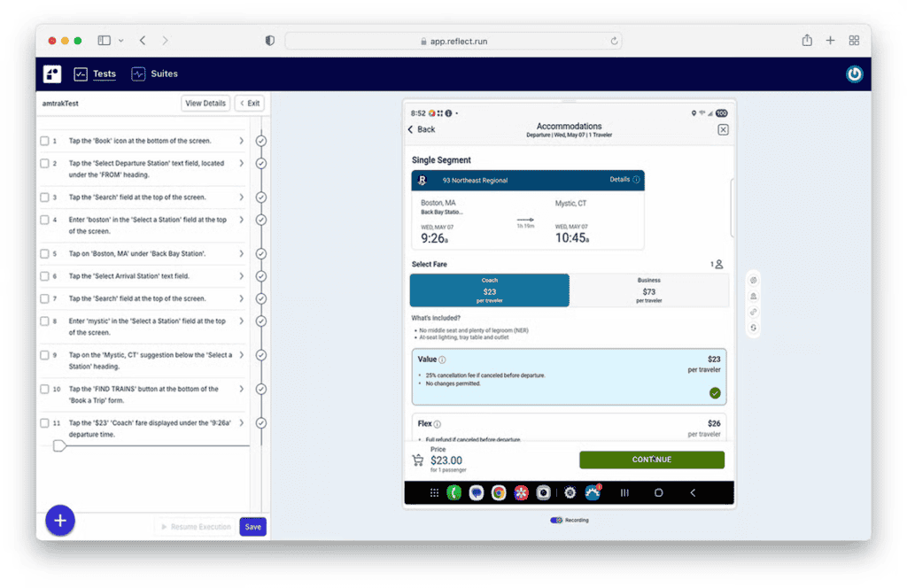Select the checkbox for step 5
907x588 pixels.
pyautogui.click(x=44, y=253)
